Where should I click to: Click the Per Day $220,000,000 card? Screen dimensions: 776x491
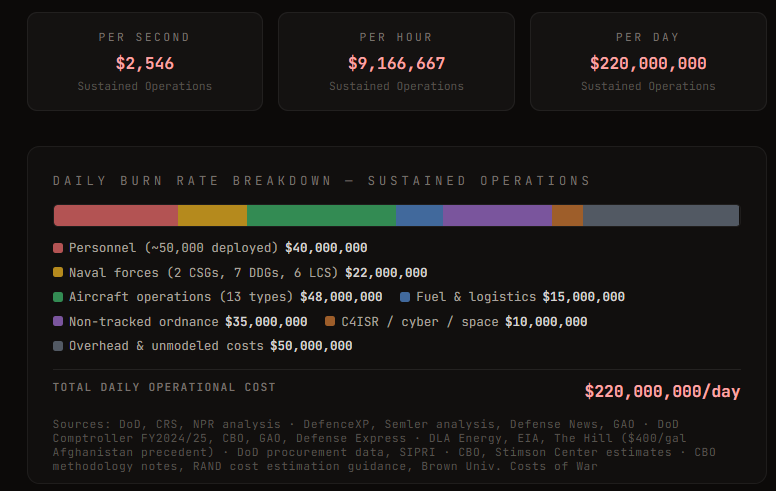pyautogui.click(x=648, y=61)
